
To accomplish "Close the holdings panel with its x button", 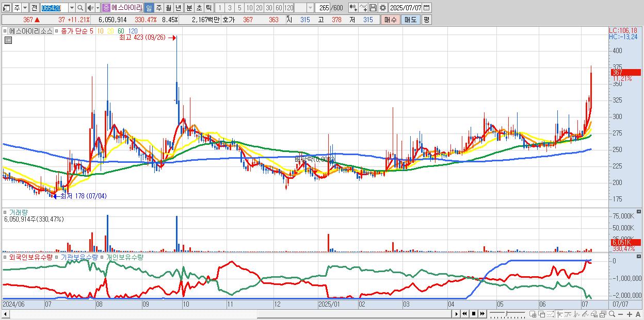I will [639, 256].
